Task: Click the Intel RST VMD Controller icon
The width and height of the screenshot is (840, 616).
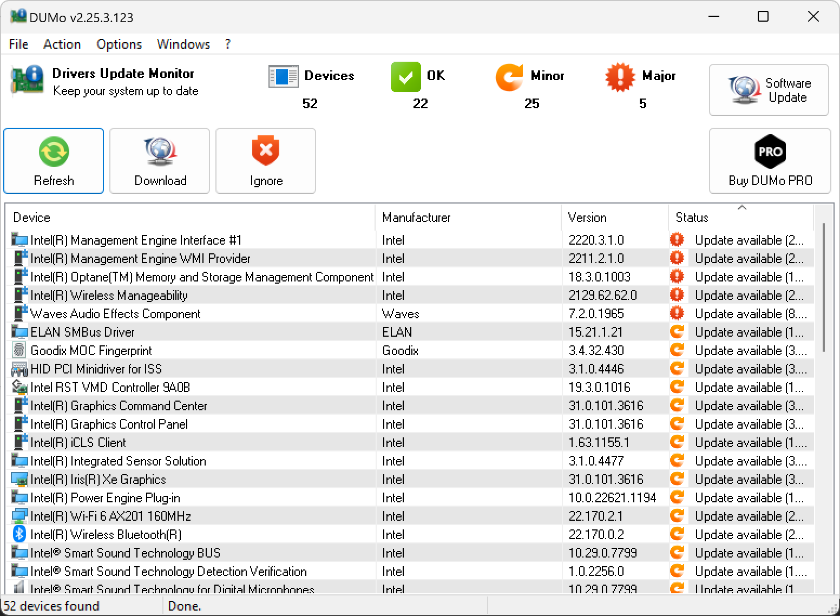Action: pyautogui.click(x=19, y=387)
